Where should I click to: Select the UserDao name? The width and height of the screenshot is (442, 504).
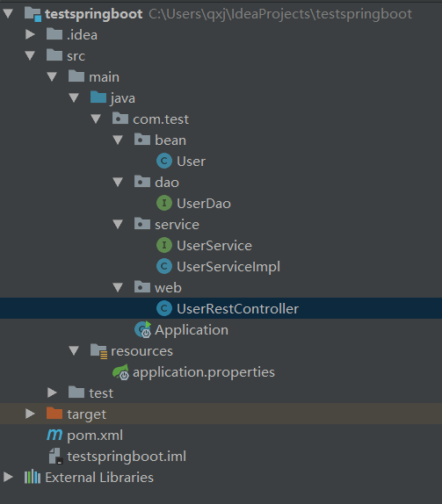click(204, 204)
